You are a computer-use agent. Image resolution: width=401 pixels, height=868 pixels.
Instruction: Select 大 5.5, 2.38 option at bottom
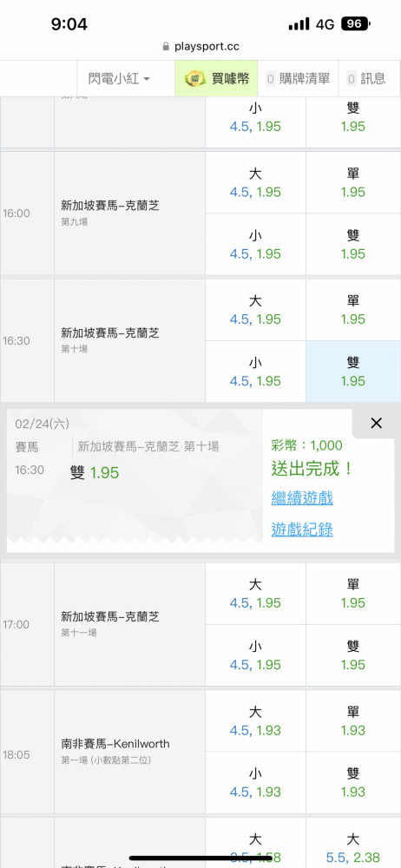(x=353, y=848)
